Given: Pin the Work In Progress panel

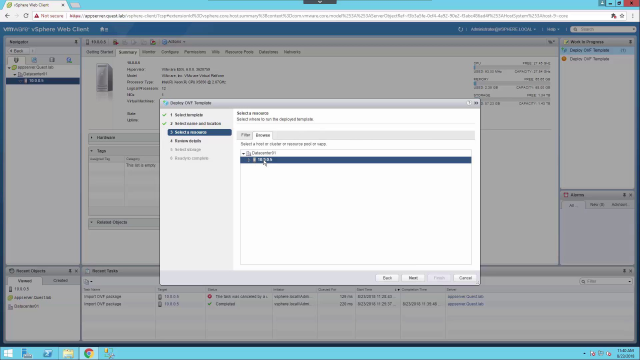Looking at the screenshot, I should [630, 42].
